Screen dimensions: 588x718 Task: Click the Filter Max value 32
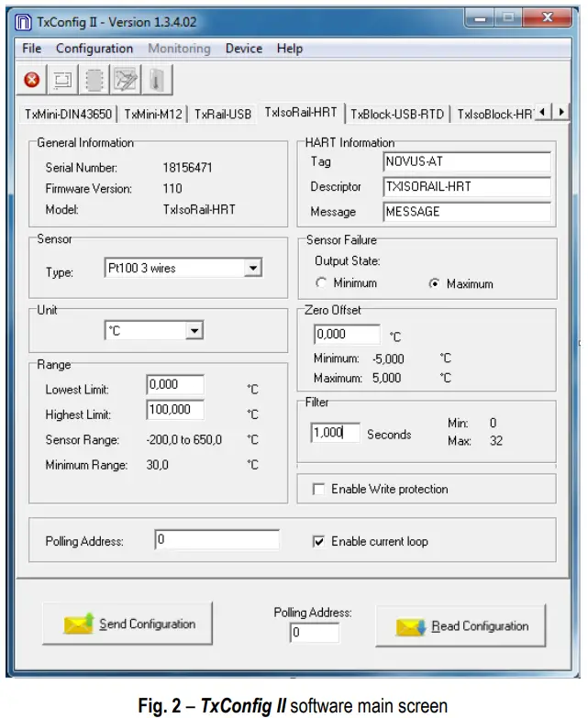point(496,440)
